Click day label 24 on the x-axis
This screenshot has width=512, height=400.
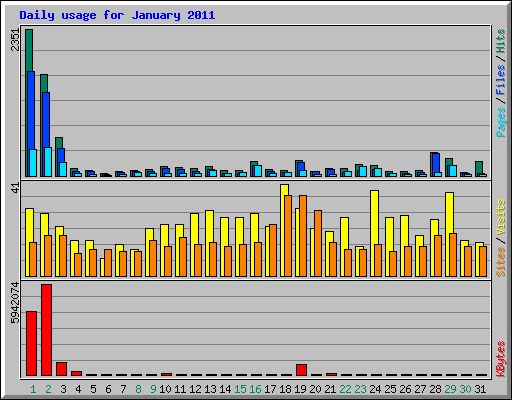tap(375, 389)
